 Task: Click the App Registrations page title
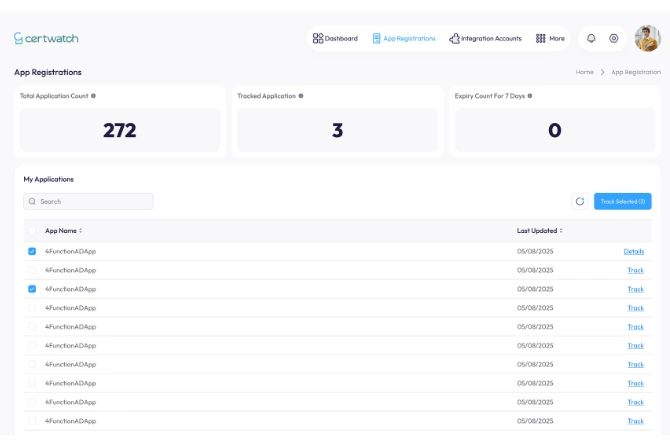(x=48, y=72)
